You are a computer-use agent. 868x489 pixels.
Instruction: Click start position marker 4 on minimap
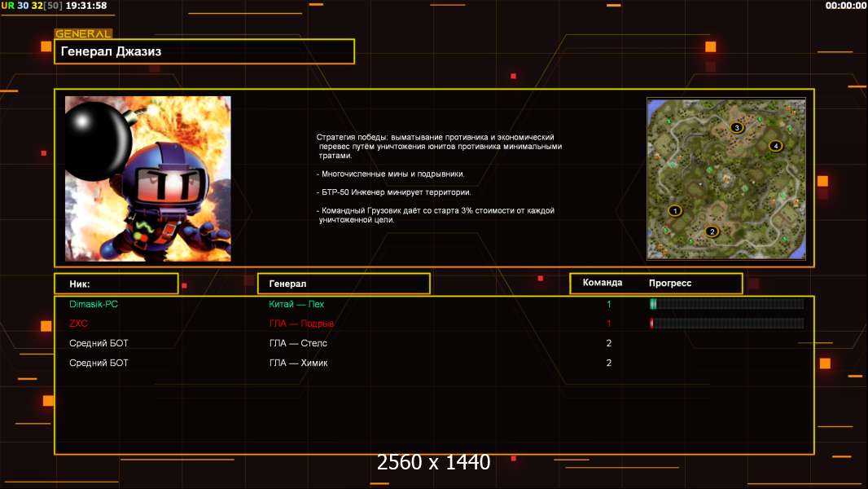pyautogui.click(x=775, y=146)
